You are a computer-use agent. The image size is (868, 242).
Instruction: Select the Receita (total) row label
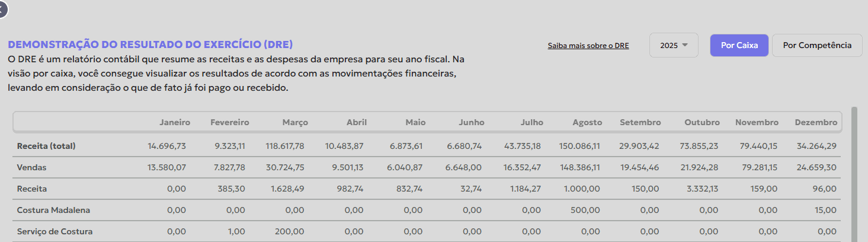click(46, 146)
